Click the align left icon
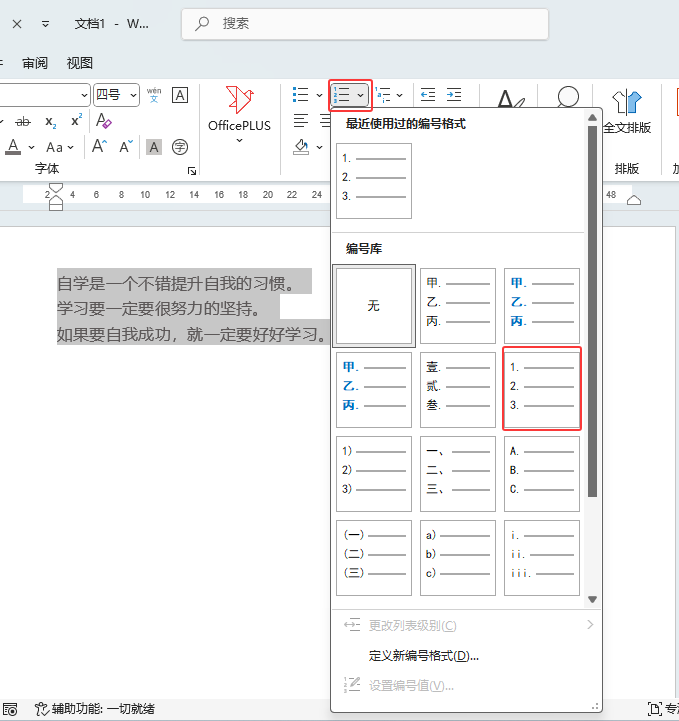Image resolution: width=679 pixels, height=721 pixels. coord(301,121)
